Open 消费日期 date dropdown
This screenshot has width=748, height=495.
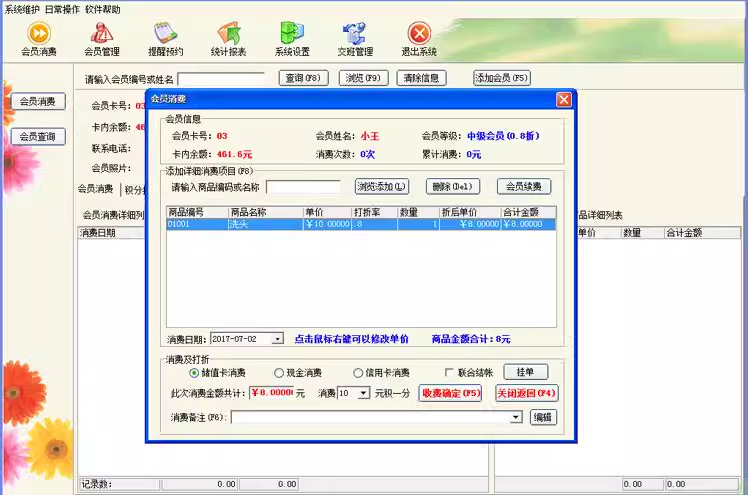click(x=277, y=339)
